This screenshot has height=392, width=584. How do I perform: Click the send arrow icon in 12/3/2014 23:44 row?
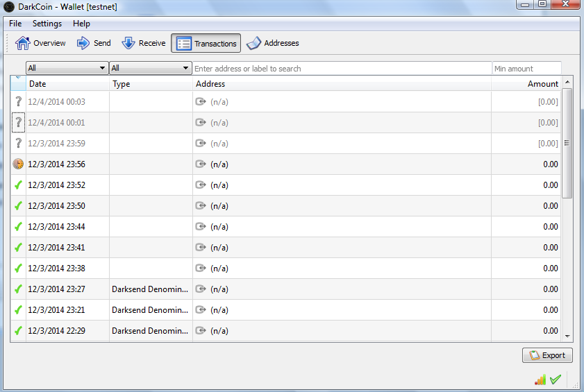pyautogui.click(x=201, y=226)
